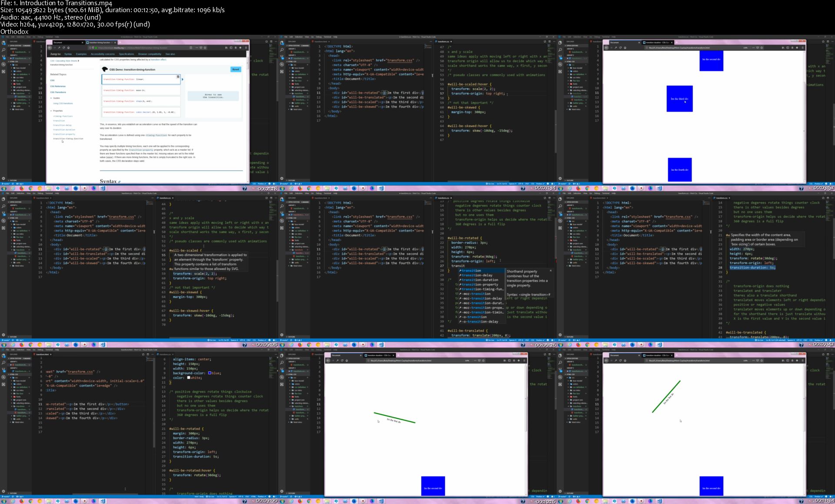Open Browser compatibility link in 00:01:18 frame
The image size is (835, 504).
point(150,54)
